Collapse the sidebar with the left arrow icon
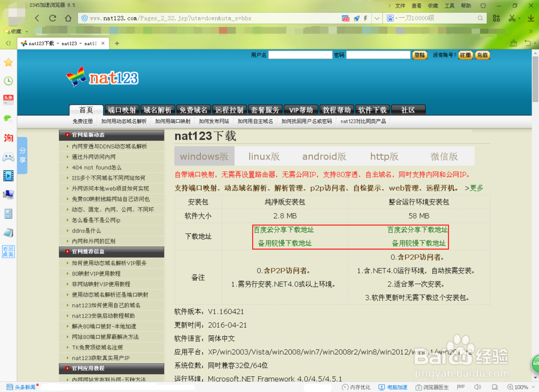Viewport: 539px width, 392px height. (8, 43)
